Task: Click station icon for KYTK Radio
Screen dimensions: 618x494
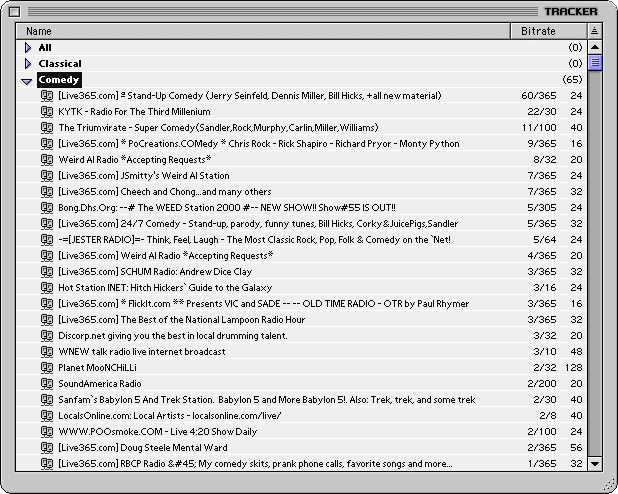Action: (47, 112)
